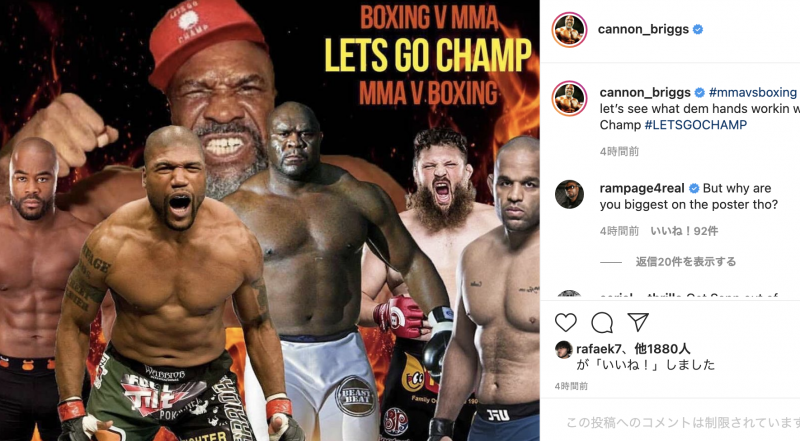Like the post with the heart icon
Screen dimensions: 800x441
click(565, 323)
